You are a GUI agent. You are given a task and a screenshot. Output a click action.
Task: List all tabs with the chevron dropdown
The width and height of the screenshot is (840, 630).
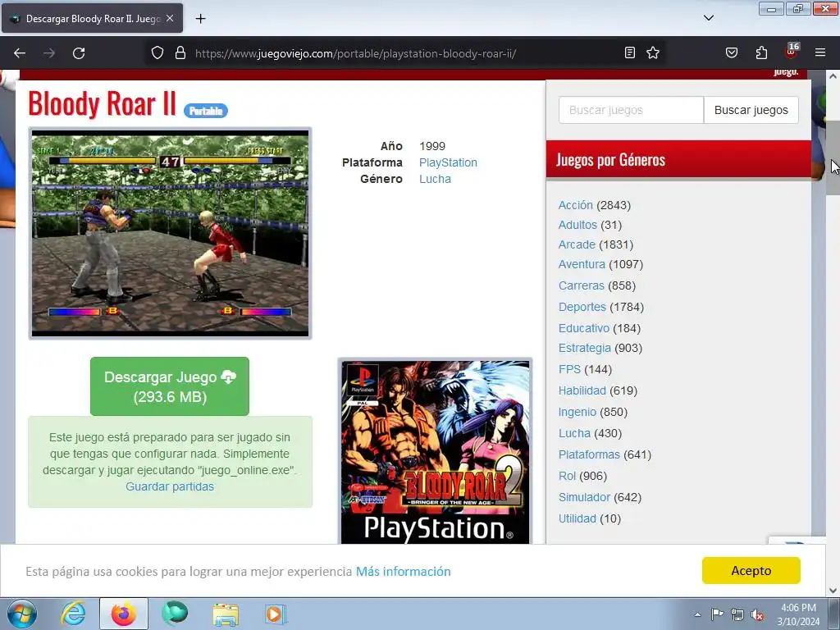point(708,18)
